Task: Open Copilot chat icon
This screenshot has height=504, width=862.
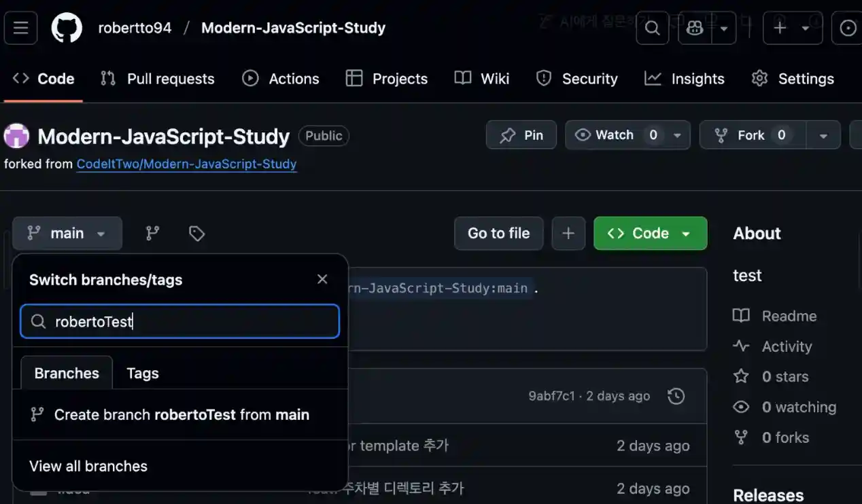Action: point(695,28)
